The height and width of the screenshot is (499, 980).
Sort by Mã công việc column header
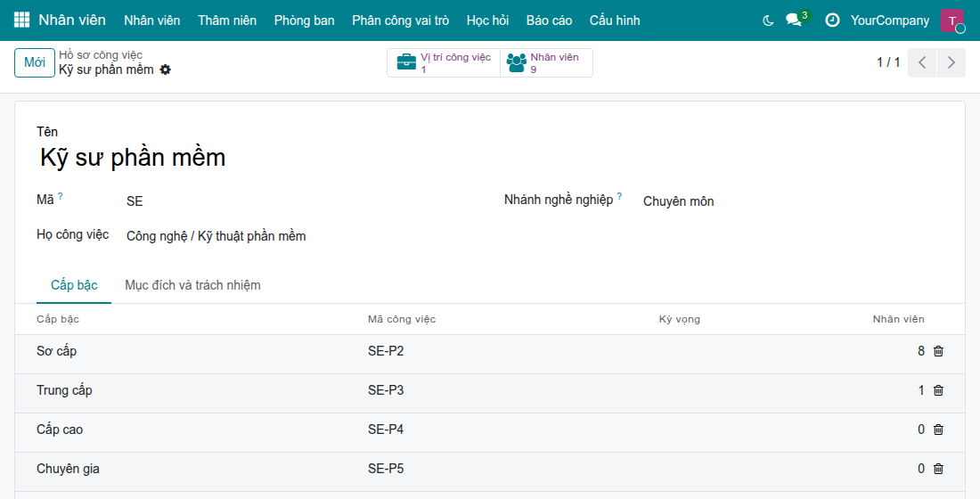click(401, 319)
